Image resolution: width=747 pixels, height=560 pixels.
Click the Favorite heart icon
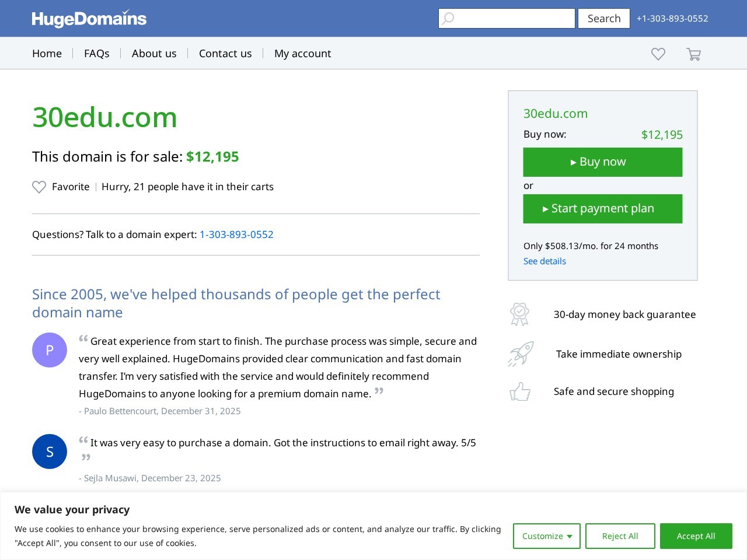coord(39,187)
